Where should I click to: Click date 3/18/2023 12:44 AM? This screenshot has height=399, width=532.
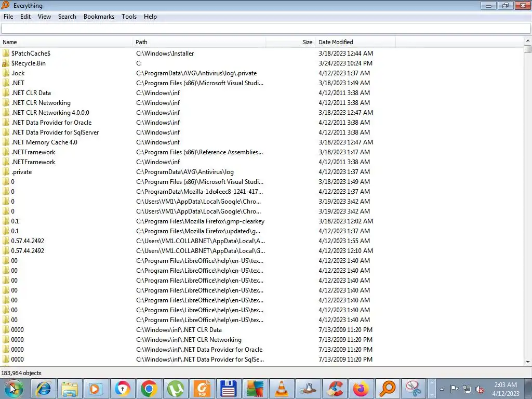(x=345, y=54)
